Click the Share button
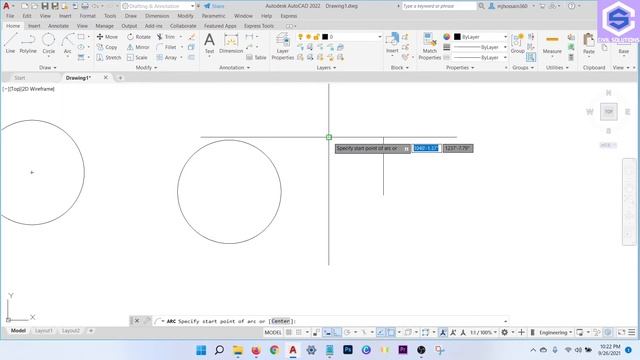The width and height of the screenshot is (640, 360). (214, 6)
